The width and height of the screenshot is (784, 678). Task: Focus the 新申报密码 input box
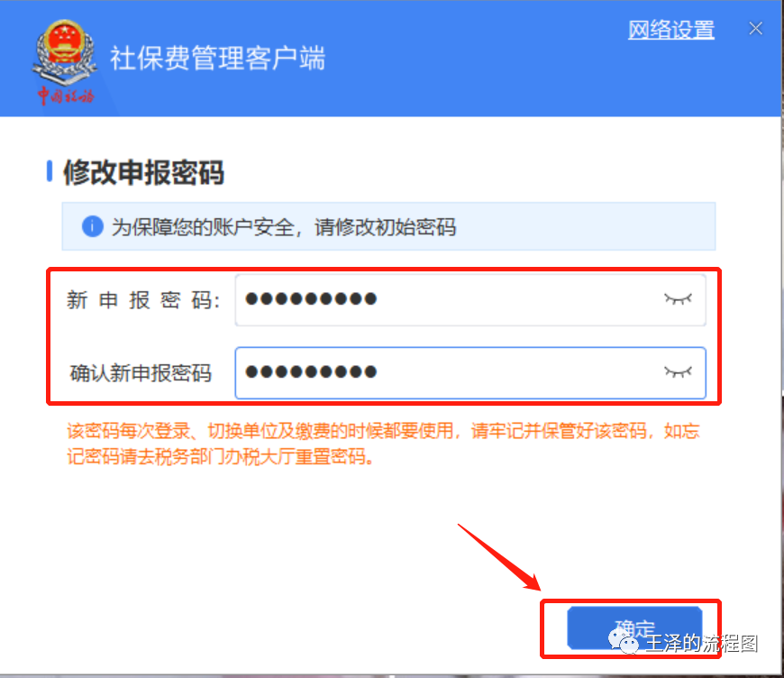pyautogui.click(x=470, y=299)
